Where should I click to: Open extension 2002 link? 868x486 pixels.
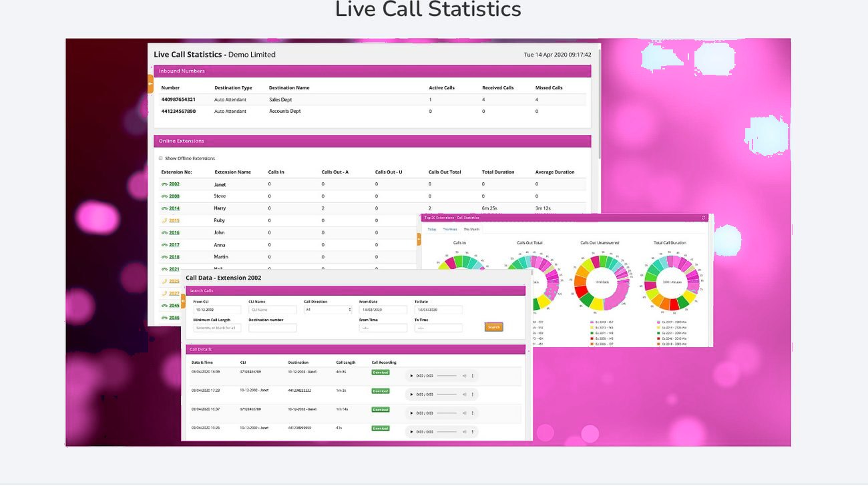coord(174,184)
